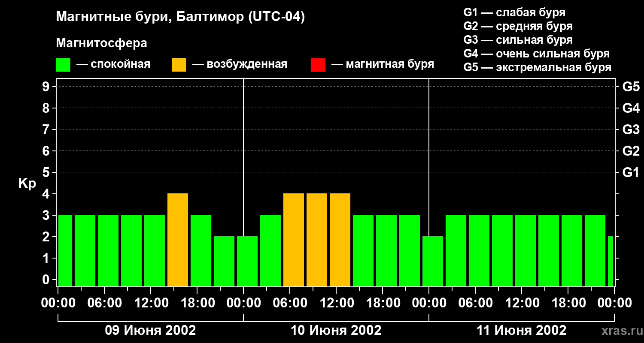This screenshot has width=644, height=343.
Task: Click the 'Магнитные бури, Балтимор' chart title
Action: pos(180,17)
